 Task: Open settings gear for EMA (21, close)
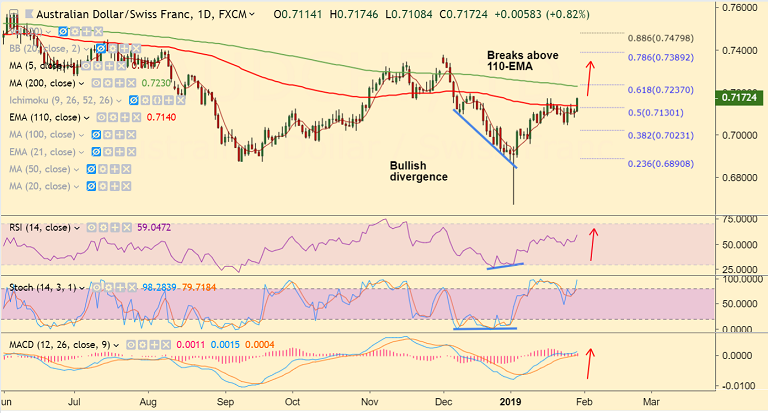[x=108, y=152]
